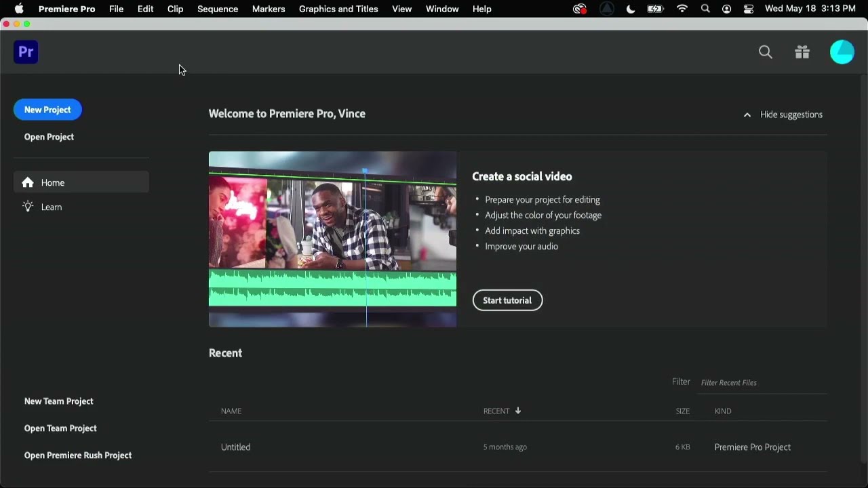Click New Team Project
The image size is (868, 488).
59,401
